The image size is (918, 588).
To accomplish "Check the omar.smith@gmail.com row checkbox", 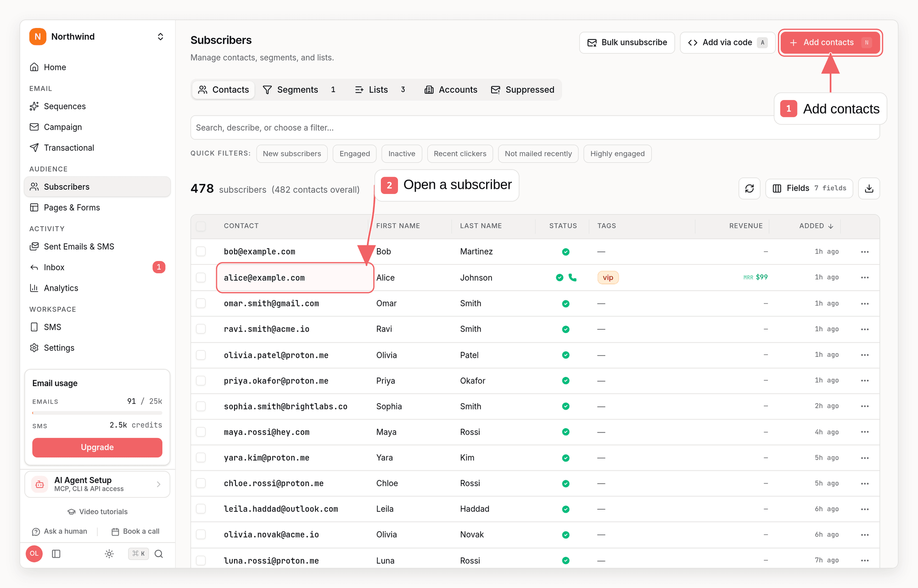I will point(201,304).
